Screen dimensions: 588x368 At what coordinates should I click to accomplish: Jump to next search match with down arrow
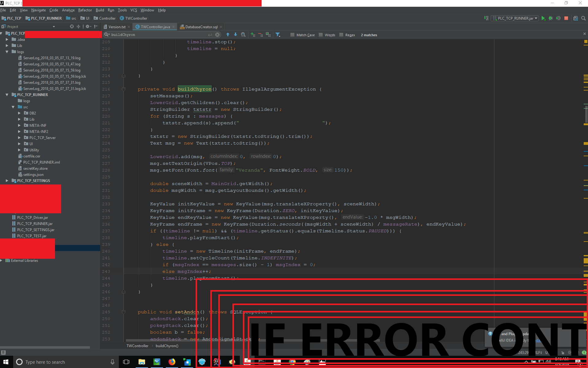coord(236,35)
